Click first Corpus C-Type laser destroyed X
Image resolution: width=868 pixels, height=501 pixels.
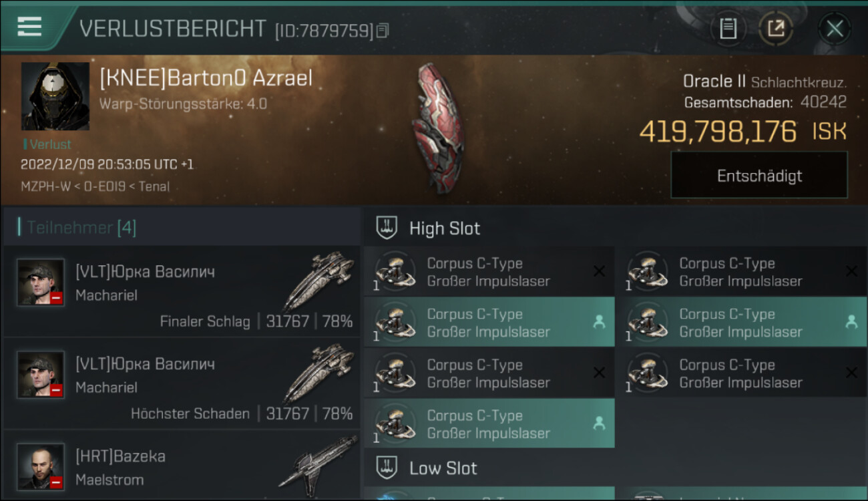point(599,271)
